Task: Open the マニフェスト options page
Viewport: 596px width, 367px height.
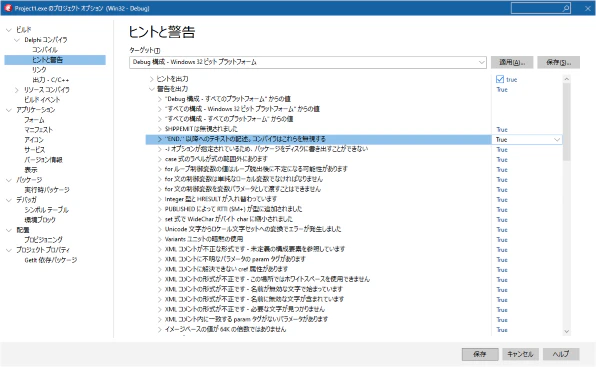Action: point(38,130)
